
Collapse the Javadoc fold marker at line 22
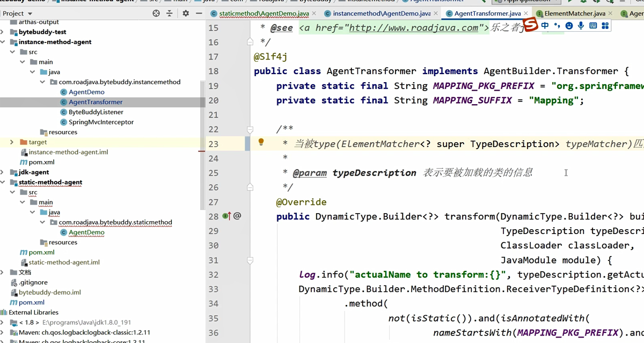click(250, 129)
